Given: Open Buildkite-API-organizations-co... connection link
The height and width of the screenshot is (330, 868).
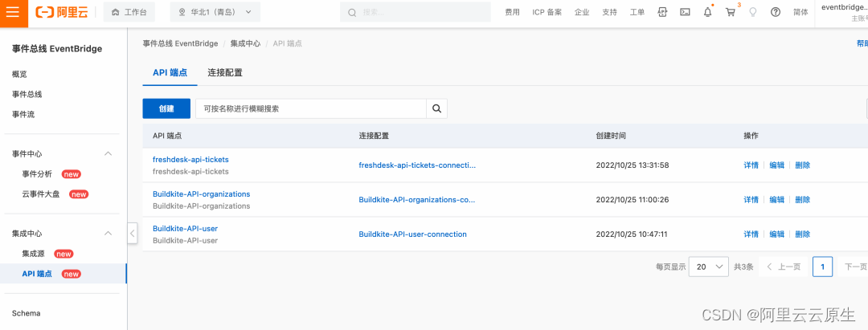Looking at the screenshot, I should [x=417, y=200].
